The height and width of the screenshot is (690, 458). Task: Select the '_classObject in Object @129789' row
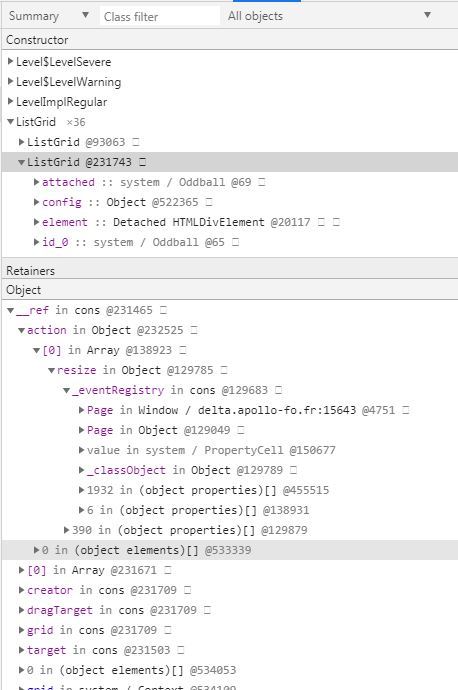click(x=230, y=470)
